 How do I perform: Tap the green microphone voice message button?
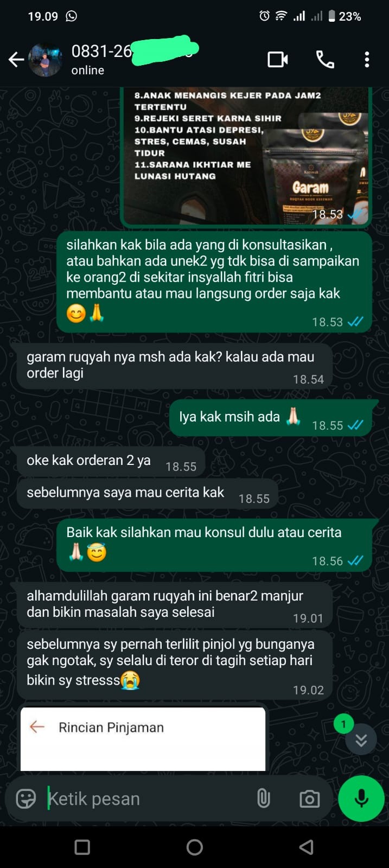pyautogui.click(x=361, y=799)
